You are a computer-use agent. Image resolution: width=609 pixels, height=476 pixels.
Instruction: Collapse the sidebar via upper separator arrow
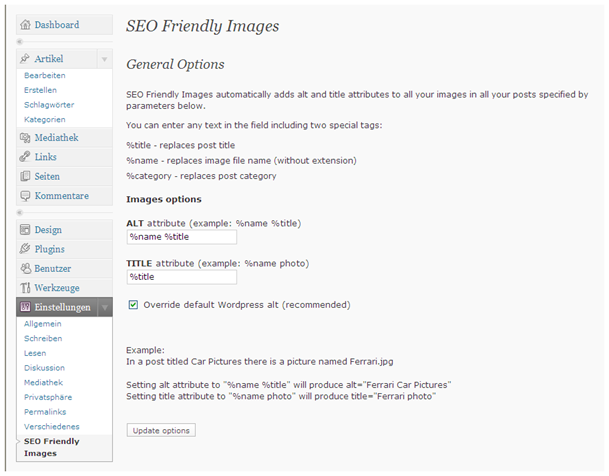click(20, 42)
